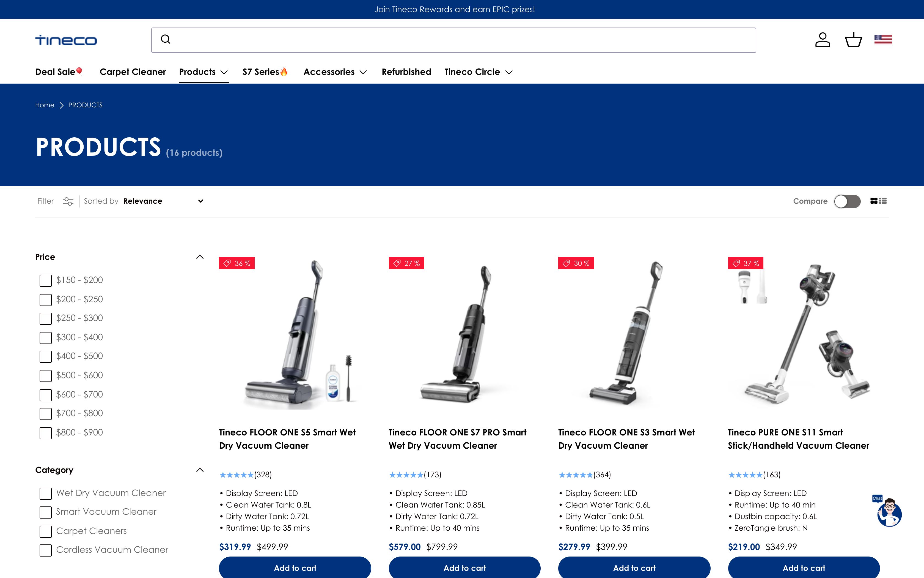Collapse the Category filter section
The height and width of the screenshot is (578, 924).
pos(200,470)
